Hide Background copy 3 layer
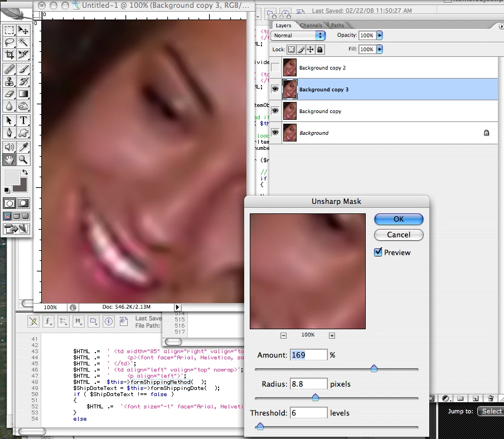Image resolution: width=504 pixels, height=439 pixels. pyautogui.click(x=275, y=89)
